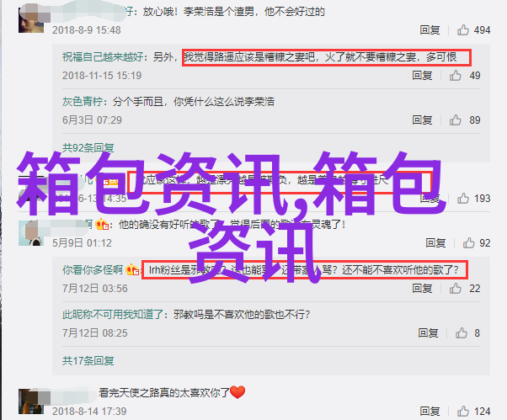Open 此昵称不可用我知道了 profile link
Image resolution: width=507 pixels, height=420 pixels.
113,314
